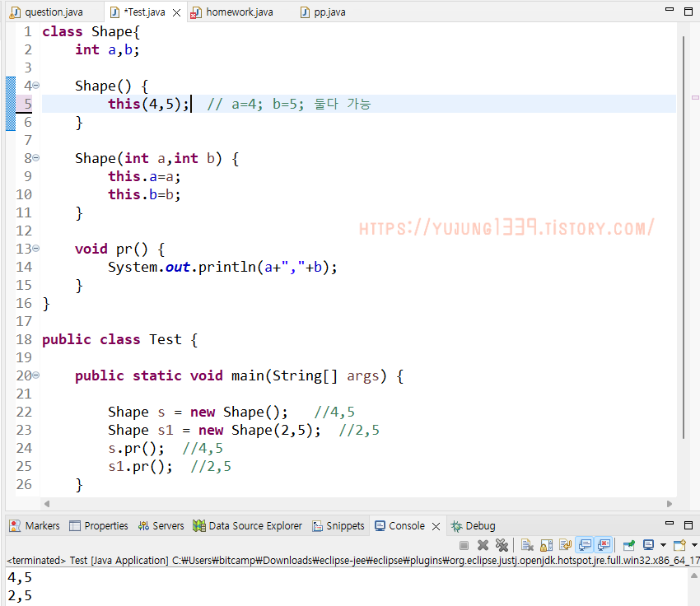Click the Display Selected Console icon

648,545
